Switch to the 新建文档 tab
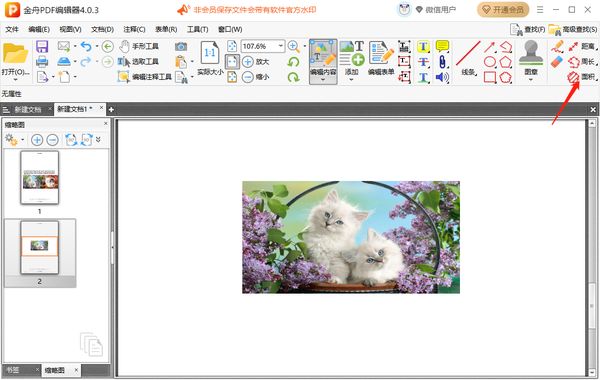This screenshot has width=600, height=380. pos(28,109)
